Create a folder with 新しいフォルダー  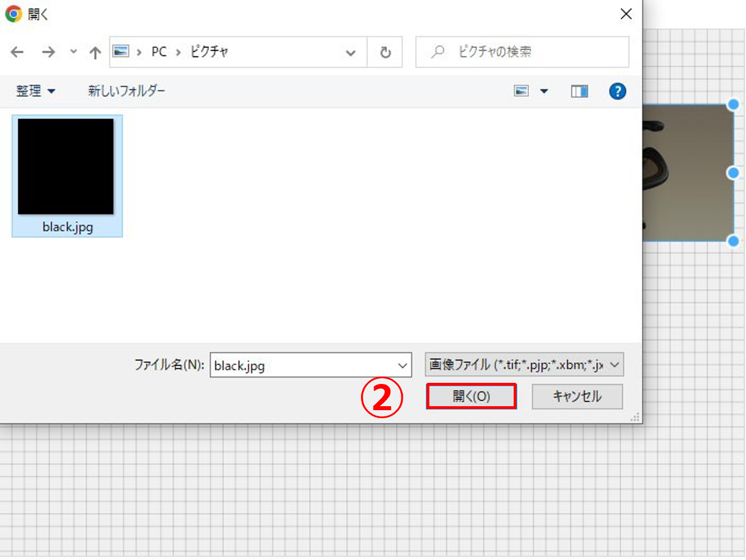(x=126, y=91)
